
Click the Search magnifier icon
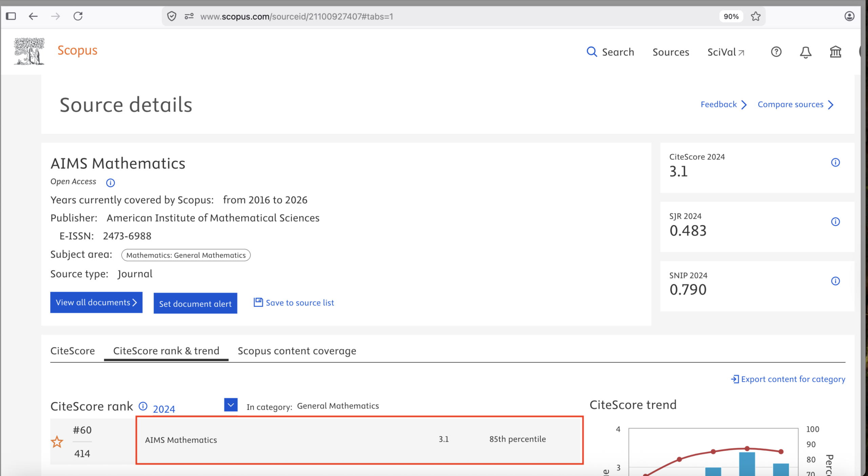(x=592, y=52)
